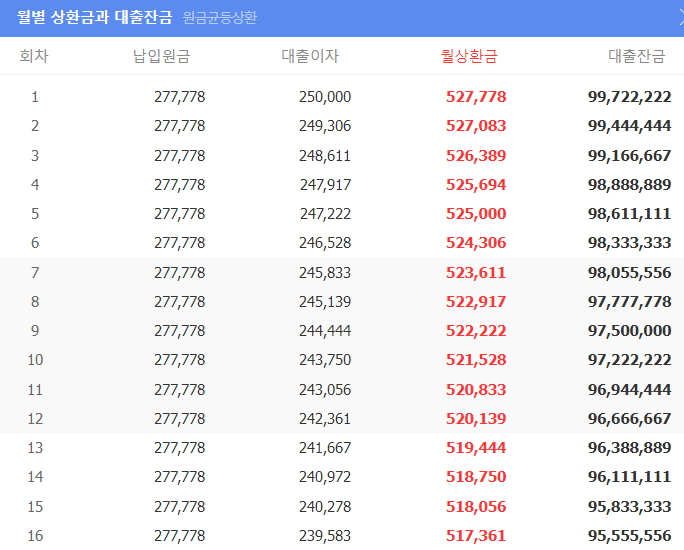Select interest value 242,361

(325, 419)
